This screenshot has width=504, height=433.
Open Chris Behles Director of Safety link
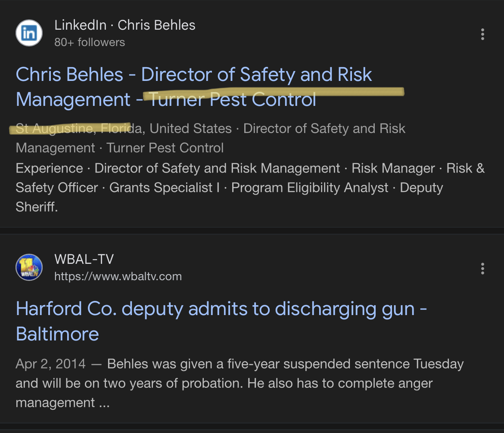pyautogui.click(x=194, y=87)
